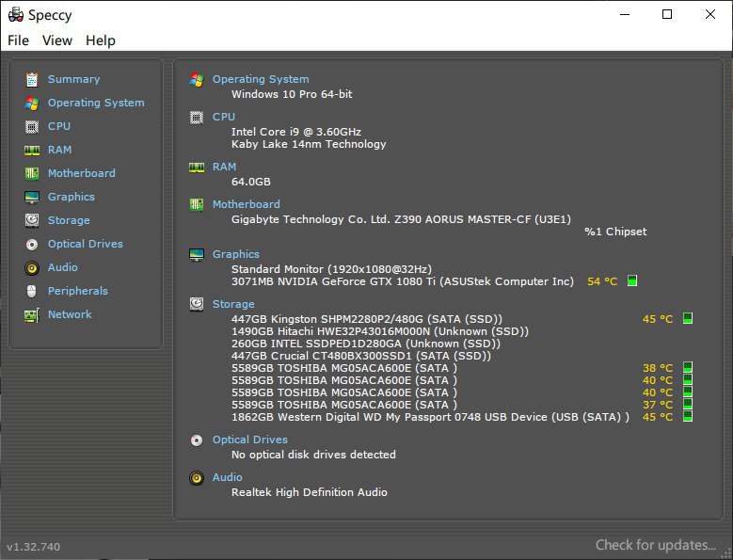Click the Western Digital My Passport drive entry
This screenshot has height=560, width=733.
click(430, 417)
